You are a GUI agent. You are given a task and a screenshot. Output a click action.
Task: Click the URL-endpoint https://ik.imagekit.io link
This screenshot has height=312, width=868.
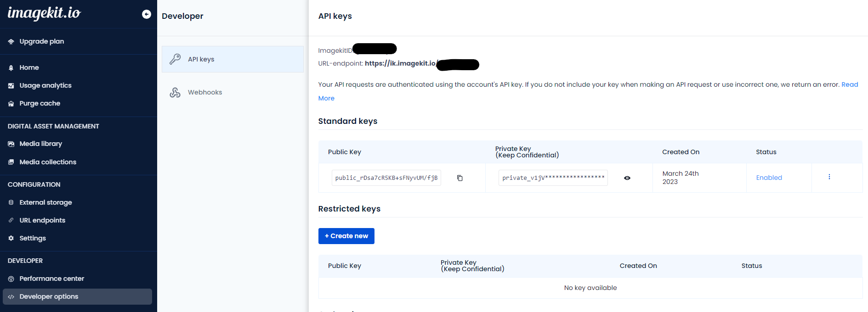point(400,63)
